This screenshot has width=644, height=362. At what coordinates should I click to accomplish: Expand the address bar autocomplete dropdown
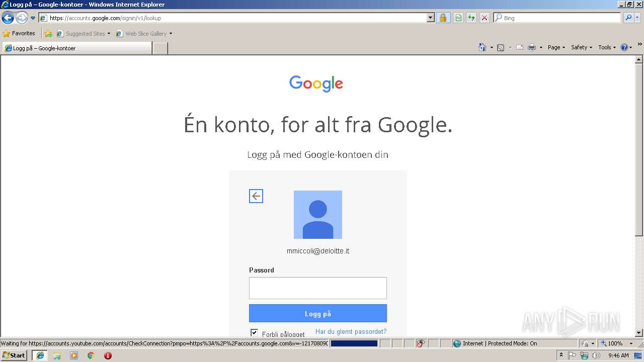click(431, 18)
